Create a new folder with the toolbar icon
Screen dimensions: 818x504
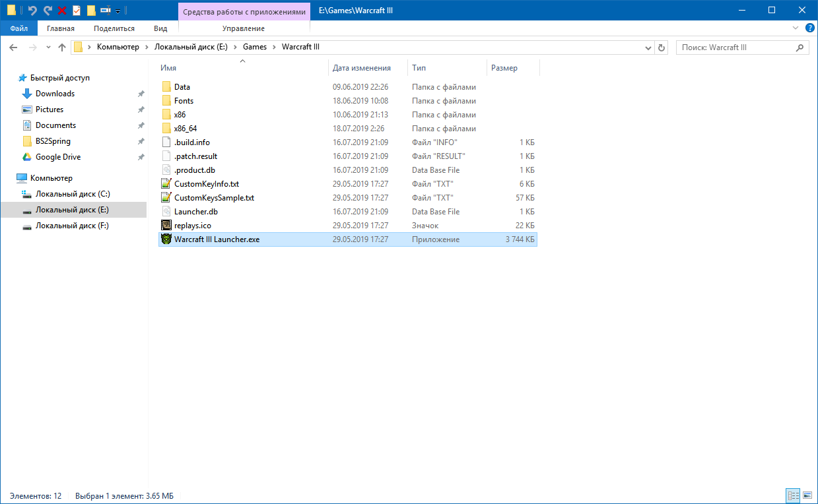click(91, 11)
